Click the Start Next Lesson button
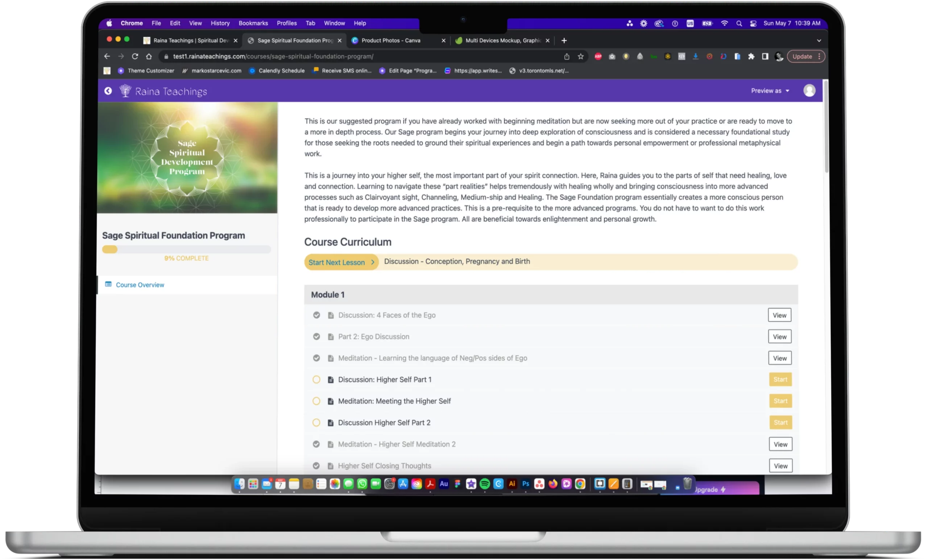 pos(341,262)
